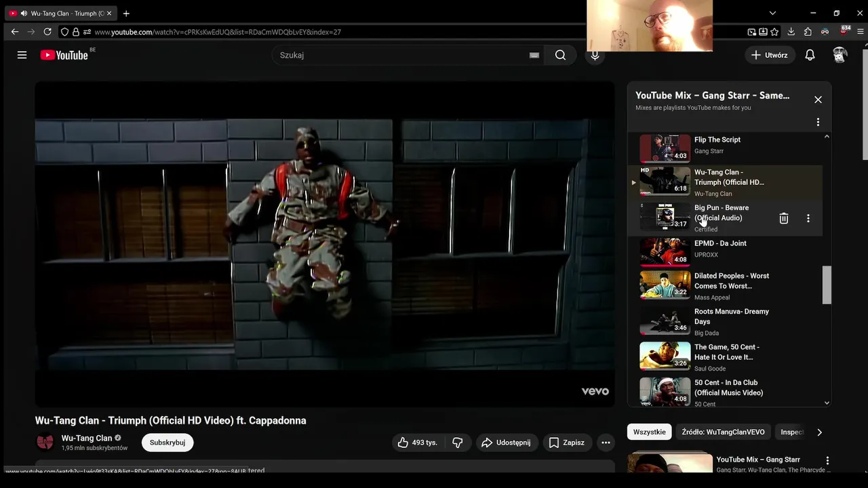Click the install/save page icon in address bar
868x488 pixels.
[x=763, y=32]
